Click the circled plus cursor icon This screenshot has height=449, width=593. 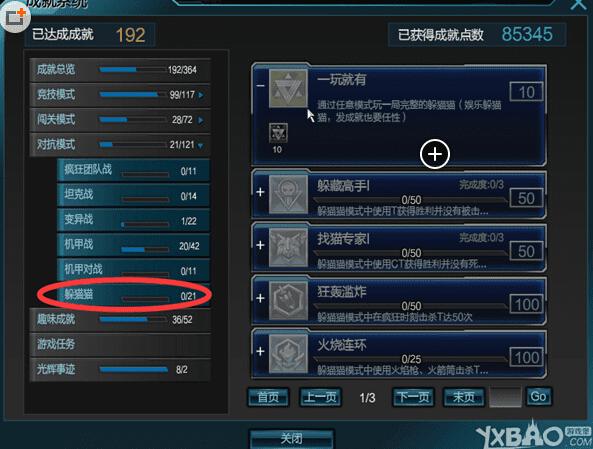tap(435, 154)
